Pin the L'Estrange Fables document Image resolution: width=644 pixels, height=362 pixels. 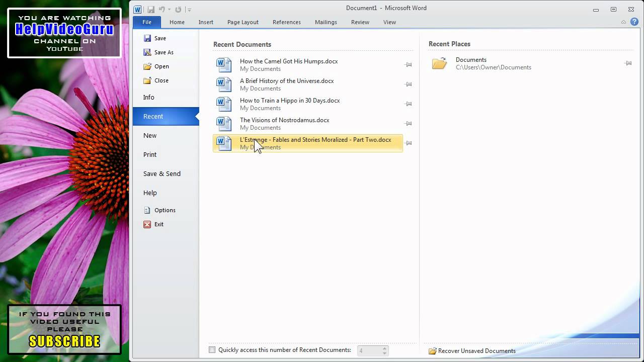[409, 143]
